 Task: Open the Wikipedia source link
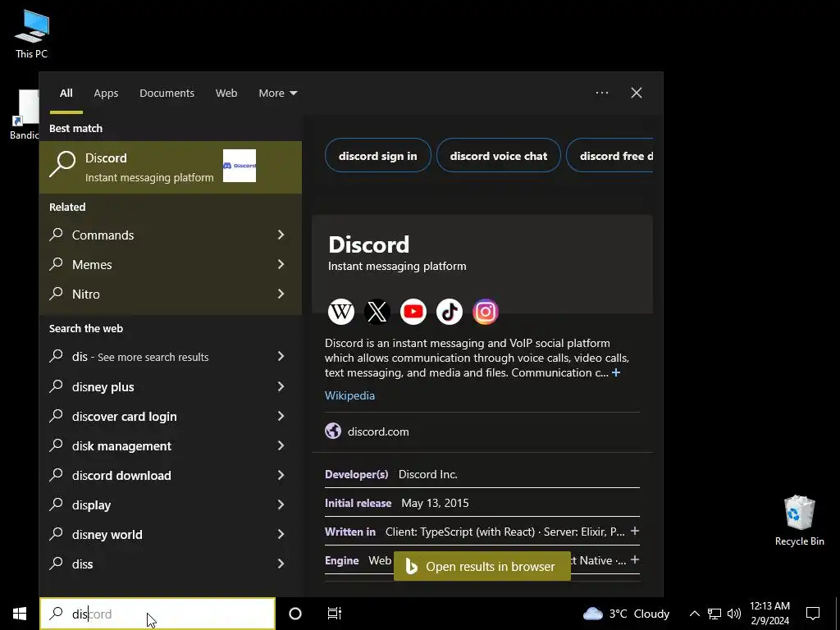pos(349,395)
